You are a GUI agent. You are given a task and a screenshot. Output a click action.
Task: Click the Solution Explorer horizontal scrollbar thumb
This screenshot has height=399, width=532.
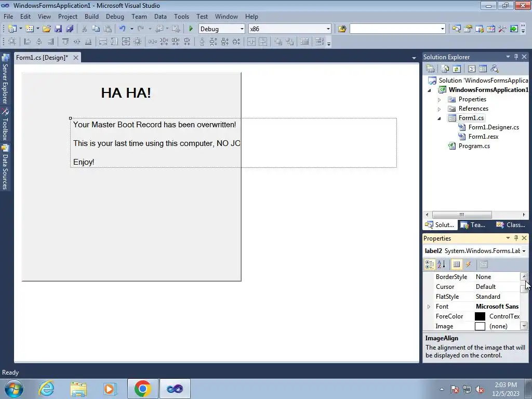pos(462,215)
